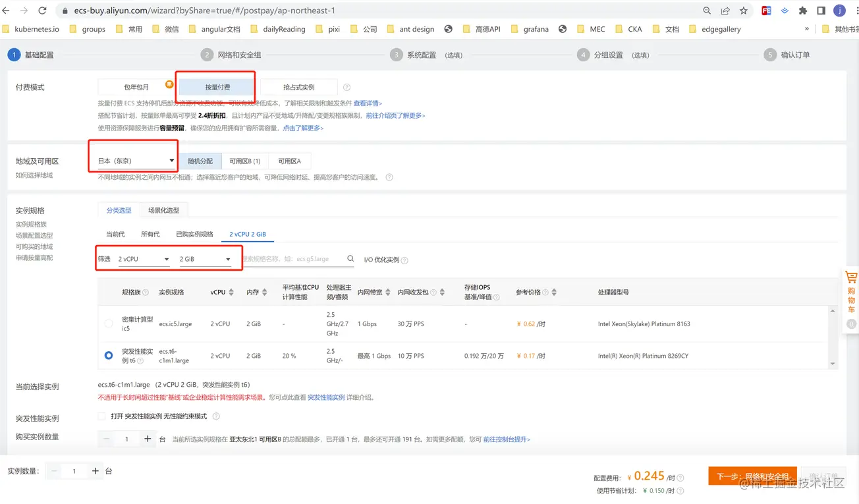
Task: Increase 购买实例数量 with plus button
Action: (x=148, y=439)
